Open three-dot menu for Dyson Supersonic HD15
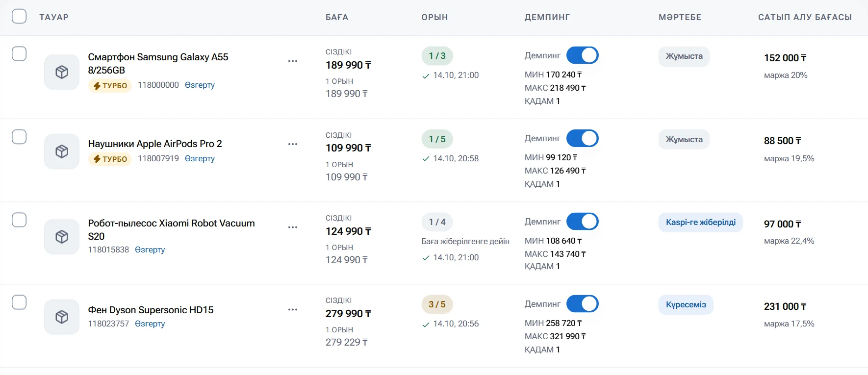The height and width of the screenshot is (375, 868). coord(293,310)
